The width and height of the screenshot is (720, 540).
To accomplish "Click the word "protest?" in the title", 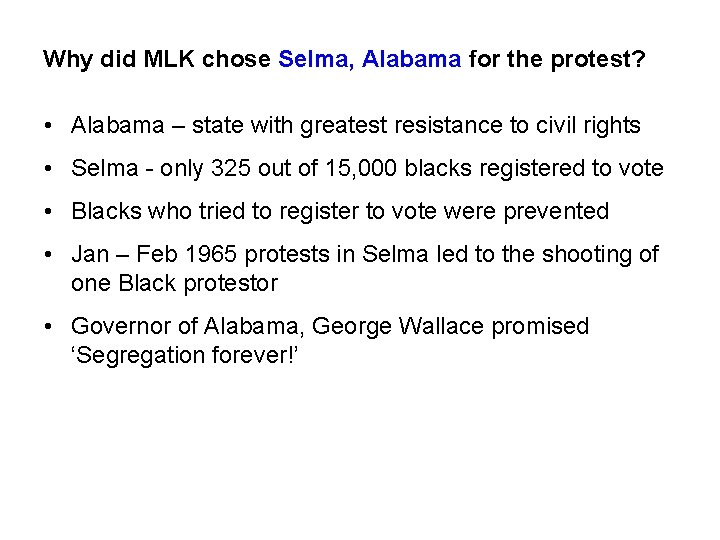I will [602, 59].
